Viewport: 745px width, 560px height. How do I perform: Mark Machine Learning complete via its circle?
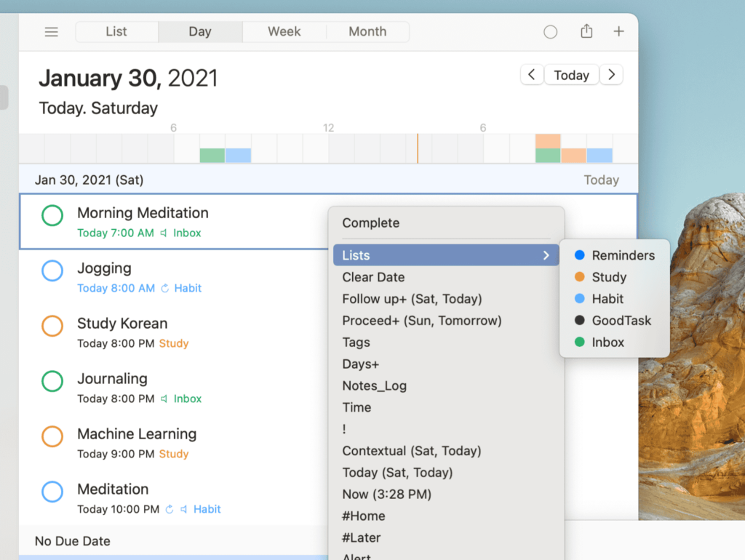[x=52, y=436]
